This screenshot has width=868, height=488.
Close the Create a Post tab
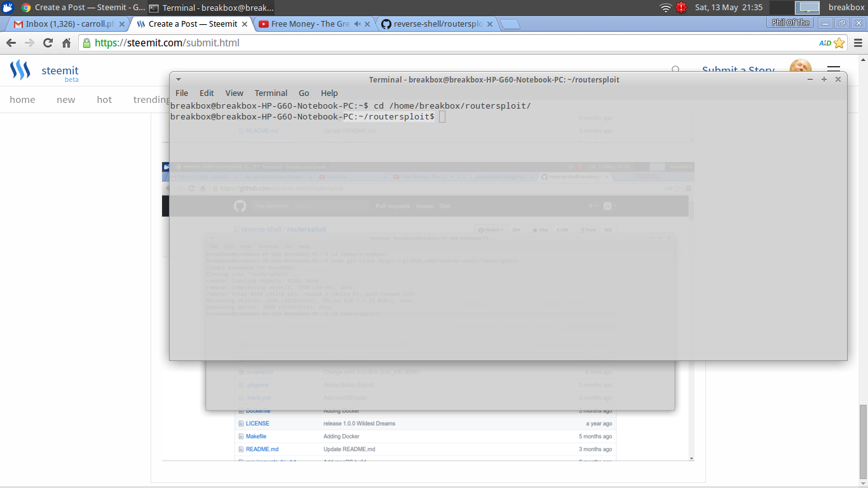[246, 24]
